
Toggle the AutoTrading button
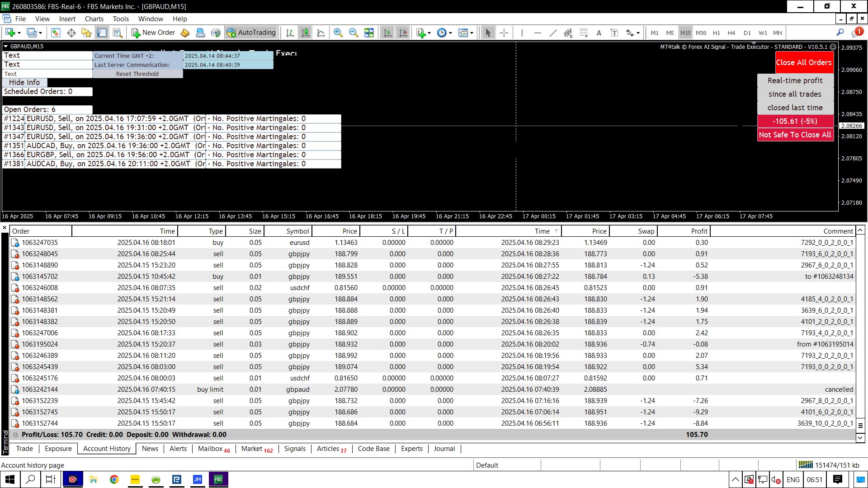click(251, 33)
